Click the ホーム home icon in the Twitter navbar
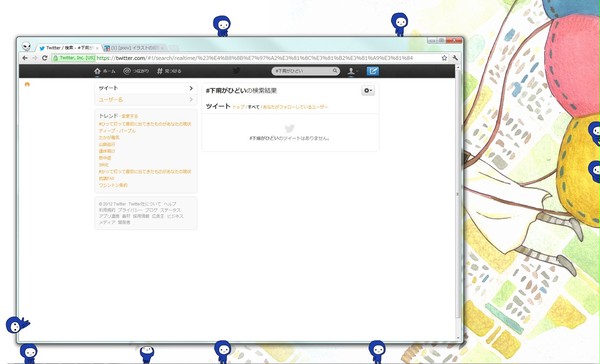Viewport: 600px width, 364px height. click(97, 71)
